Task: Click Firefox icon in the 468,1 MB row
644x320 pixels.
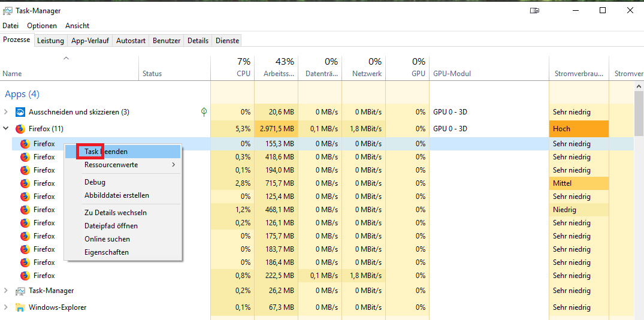Action: (x=25, y=210)
